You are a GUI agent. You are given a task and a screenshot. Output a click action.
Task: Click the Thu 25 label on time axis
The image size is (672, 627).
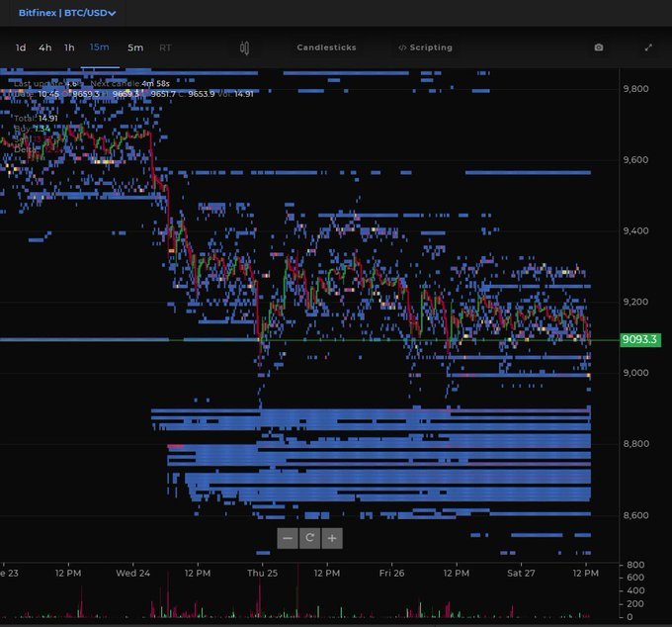[262, 573]
